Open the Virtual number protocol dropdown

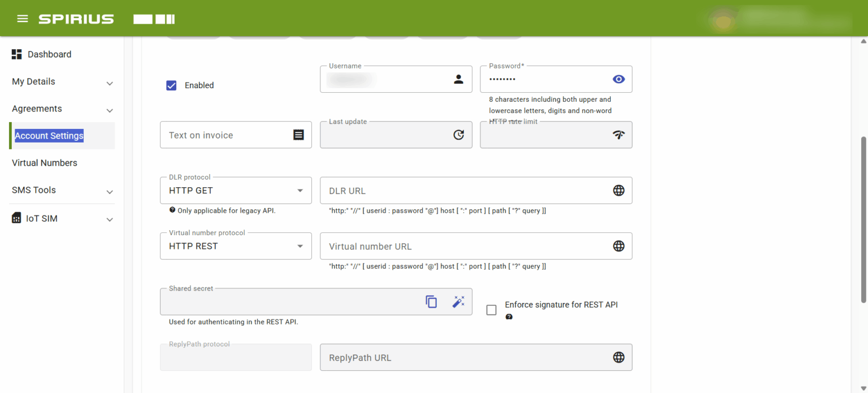pos(236,246)
